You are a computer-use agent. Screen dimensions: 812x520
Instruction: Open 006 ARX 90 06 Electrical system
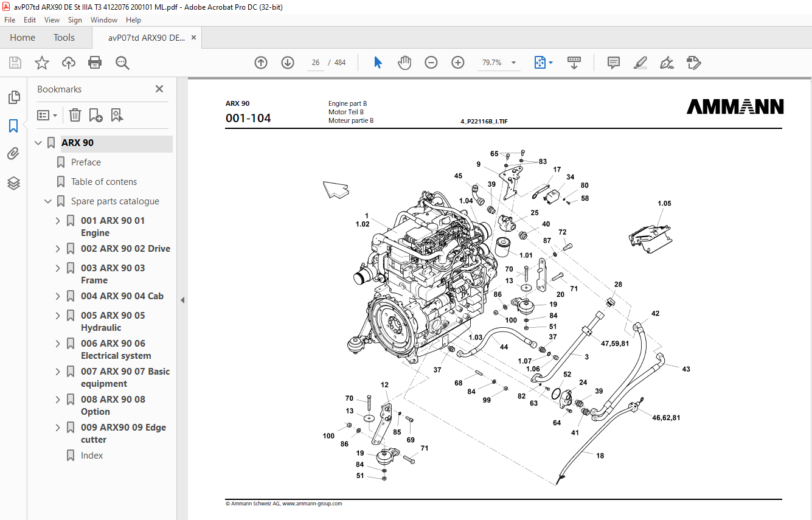[x=116, y=350]
